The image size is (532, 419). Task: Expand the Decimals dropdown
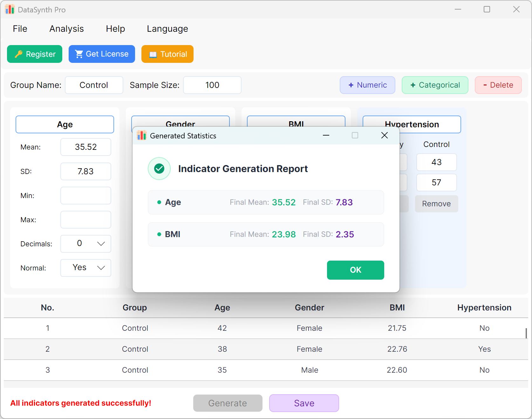86,244
